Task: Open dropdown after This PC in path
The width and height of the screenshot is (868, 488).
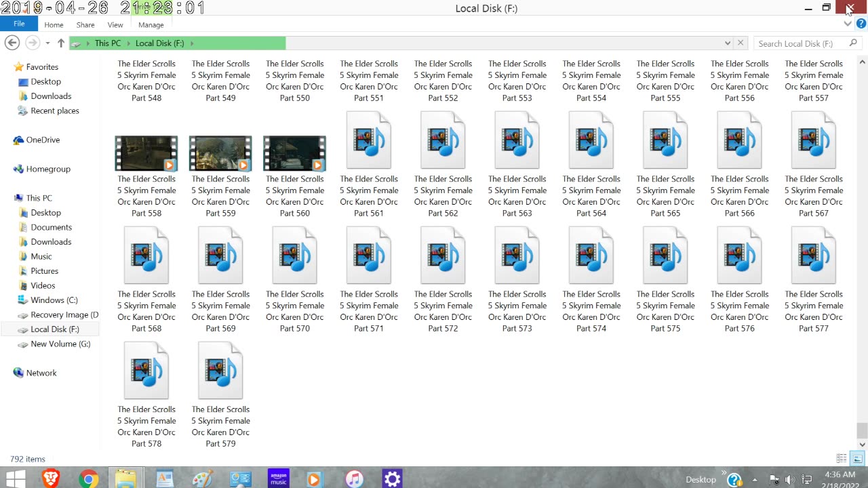Action: tap(128, 43)
